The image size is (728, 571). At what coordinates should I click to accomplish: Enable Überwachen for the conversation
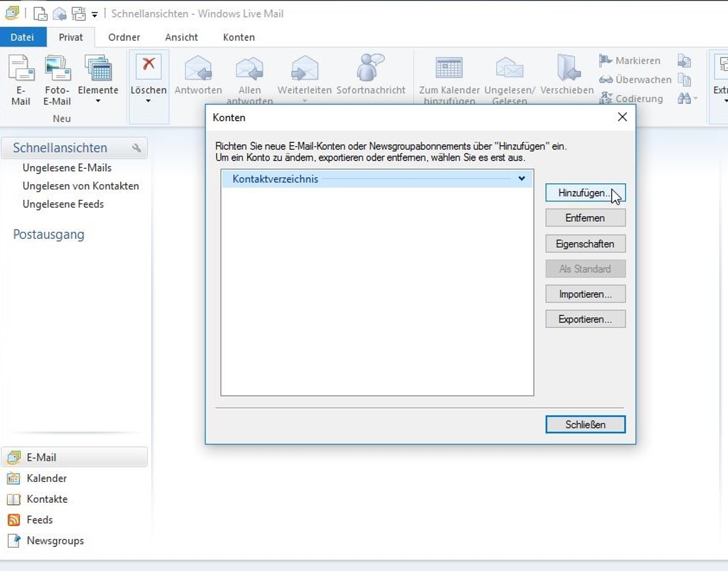pyautogui.click(x=636, y=80)
